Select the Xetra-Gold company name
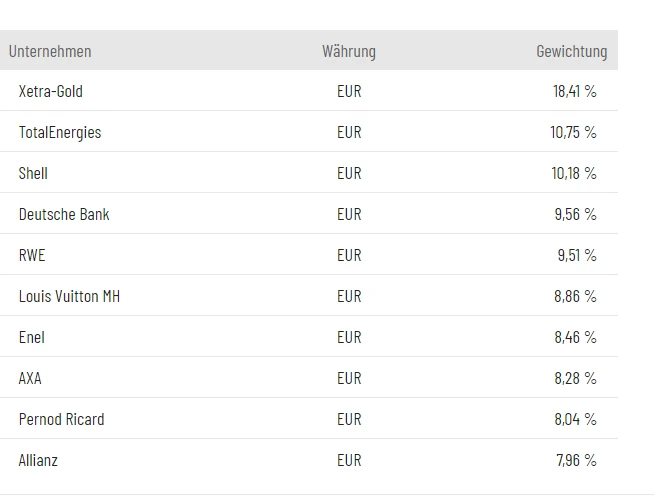The image size is (654, 496). [51, 91]
